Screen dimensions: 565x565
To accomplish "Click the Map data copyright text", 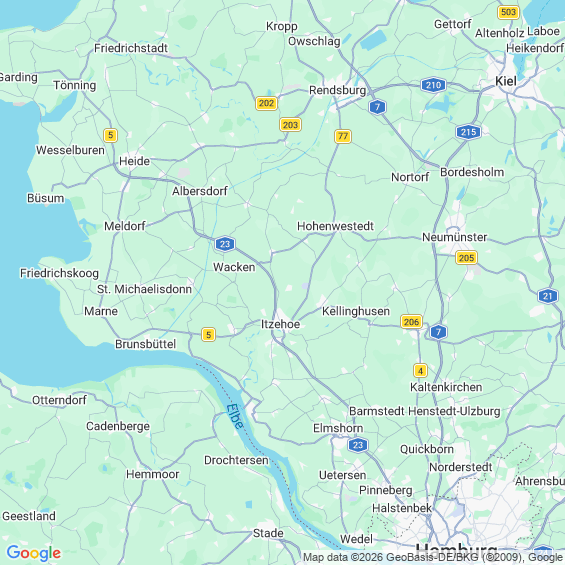I will (x=433, y=557).
